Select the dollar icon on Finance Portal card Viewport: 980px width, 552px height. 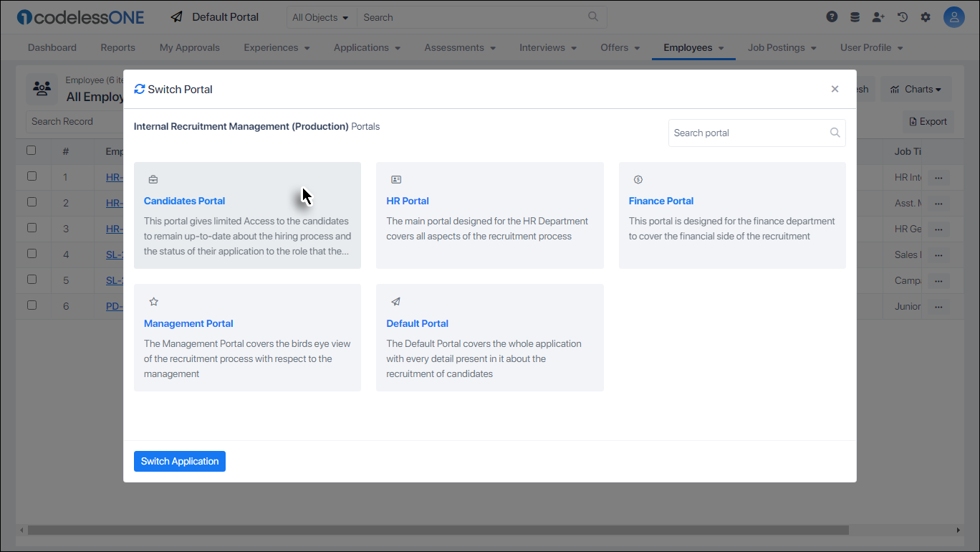638,179
